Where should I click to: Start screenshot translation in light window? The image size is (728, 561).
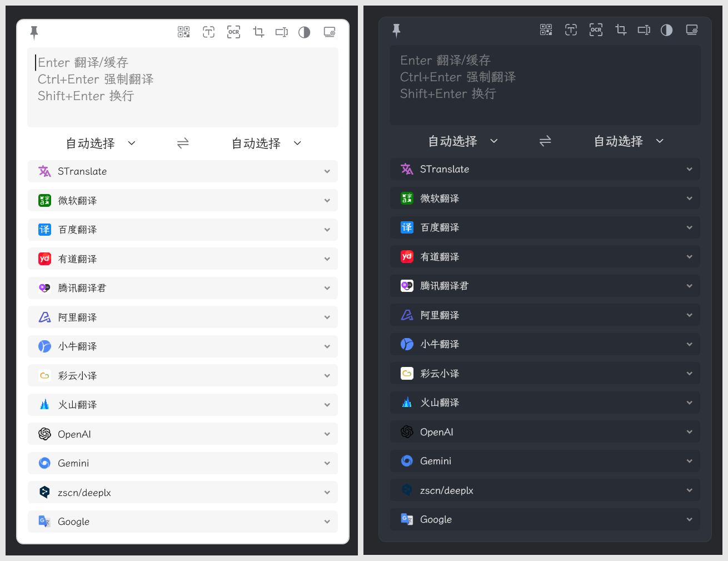(x=208, y=32)
